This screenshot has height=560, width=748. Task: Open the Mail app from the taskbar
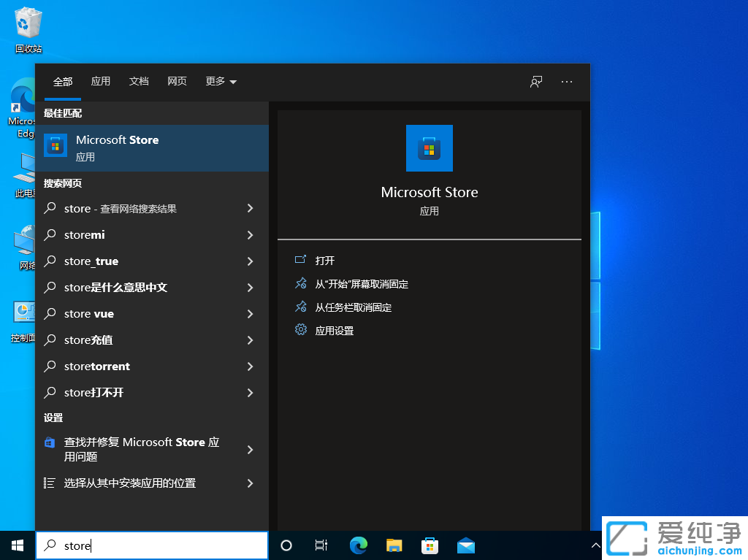pos(465,545)
